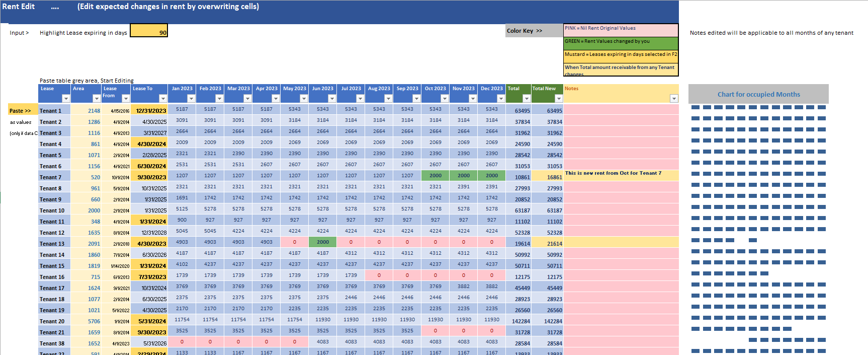This screenshot has height=355, width=868.
Task: Select Tenant 13's pink May 2023 zero cell
Action: pos(295,242)
